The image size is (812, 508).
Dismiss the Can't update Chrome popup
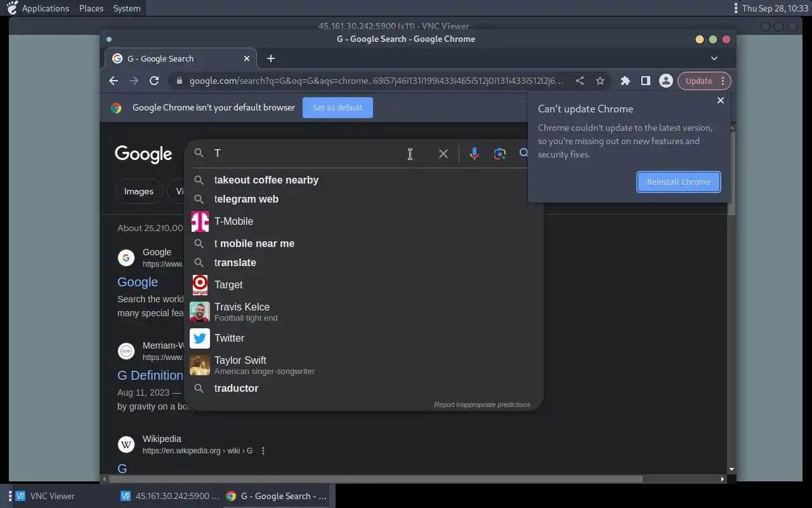(x=720, y=100)
